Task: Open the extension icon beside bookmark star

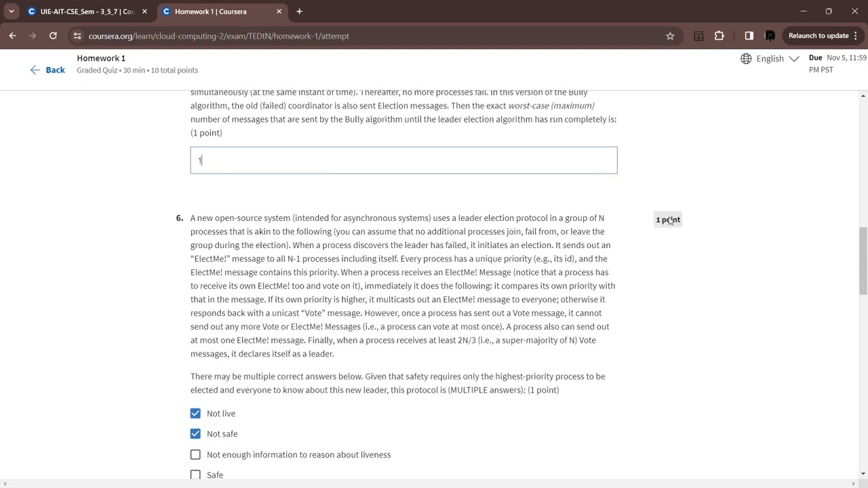Action: (x=698, y=36)
